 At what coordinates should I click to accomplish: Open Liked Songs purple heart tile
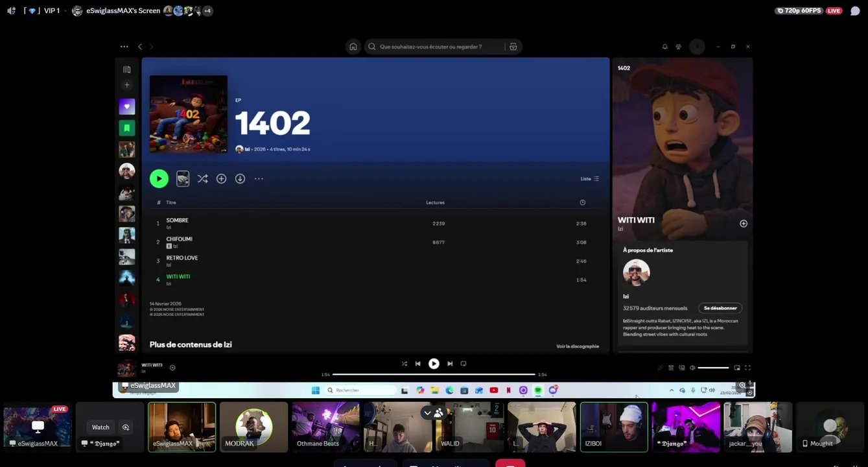127,106
